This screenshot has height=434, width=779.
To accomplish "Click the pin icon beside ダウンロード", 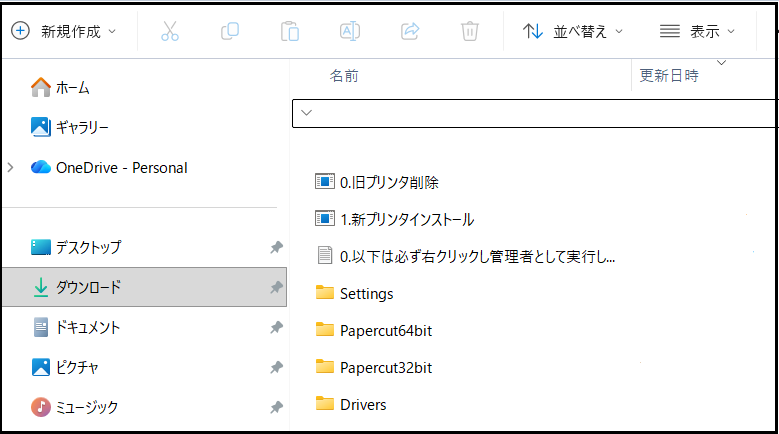I will coord(276,287).
